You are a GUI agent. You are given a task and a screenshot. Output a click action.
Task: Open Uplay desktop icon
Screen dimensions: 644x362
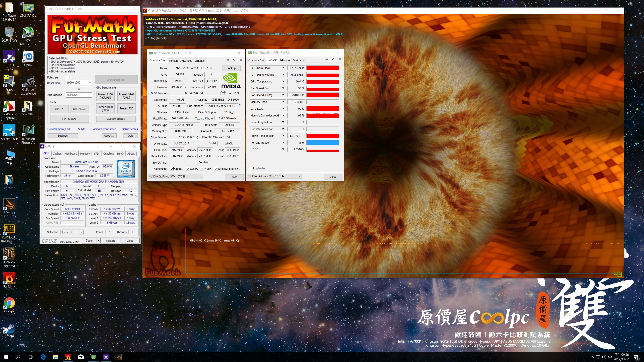(x=28, y=59)
